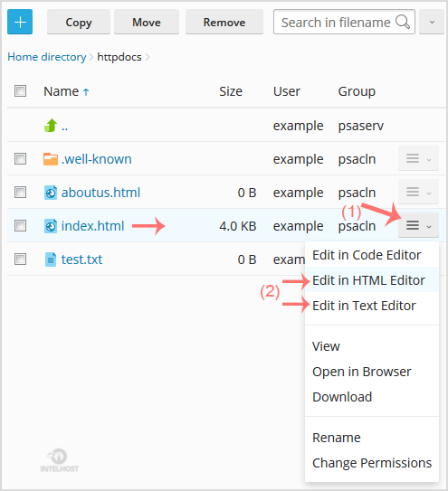The height and width of the screenshot is (491, 448).
Task: Click the Remove button
Action: 224,22
